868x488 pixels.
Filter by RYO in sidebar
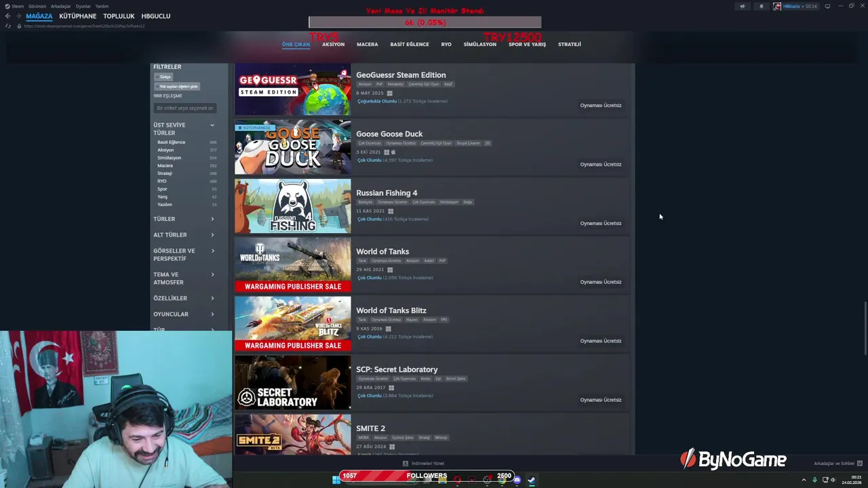161,181
